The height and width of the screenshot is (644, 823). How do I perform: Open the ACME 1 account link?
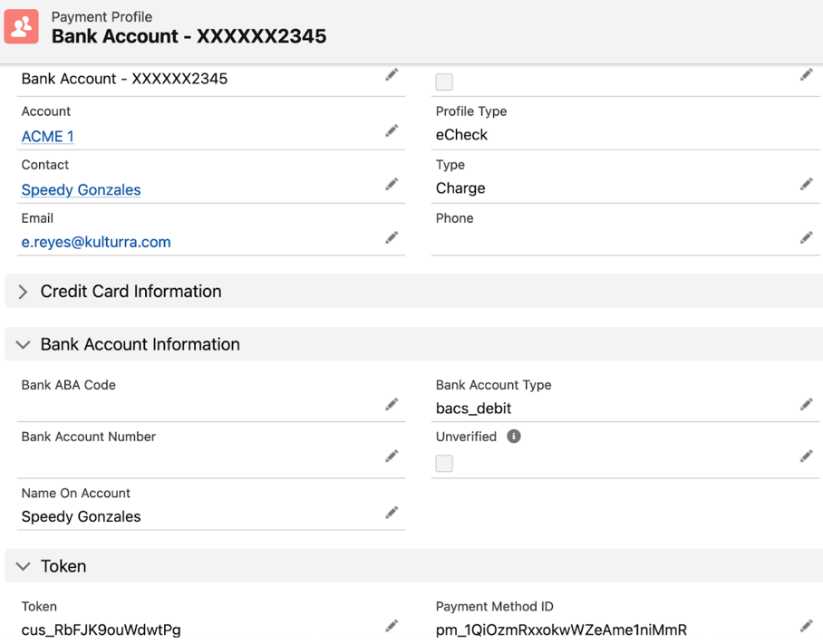(x=48, y=137)
